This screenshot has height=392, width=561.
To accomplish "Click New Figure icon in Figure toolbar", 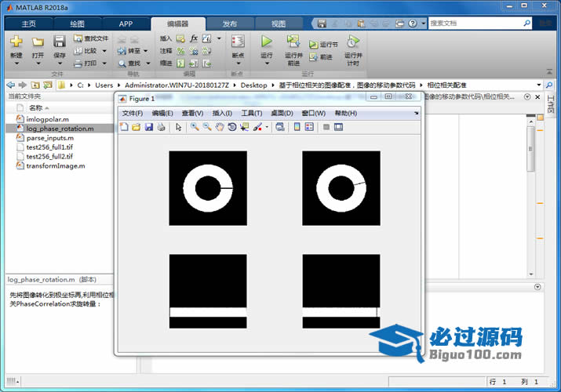I will (x=124, y=127).
